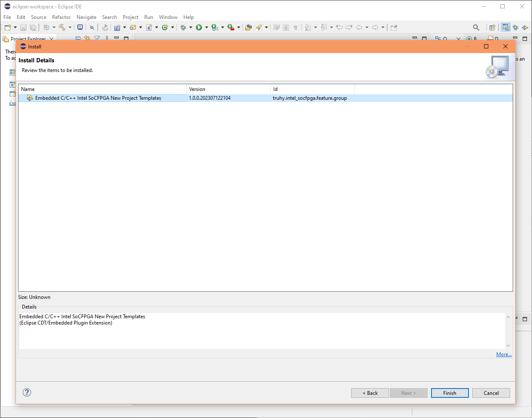This screenshot has height=418, width=532.
Task: Click Finish to install the feature
Action: click(x=450, y=392)
